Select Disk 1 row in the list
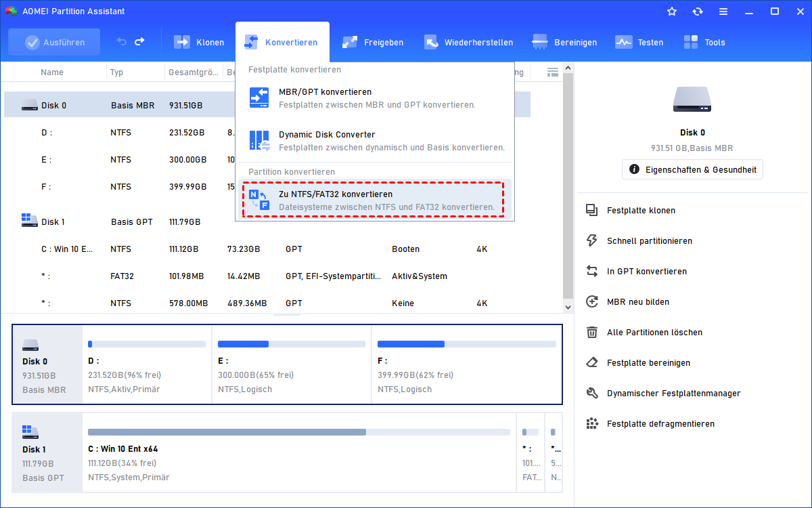Image resolution: width=812 pixels, height=508 pixels. pos(267,221)
